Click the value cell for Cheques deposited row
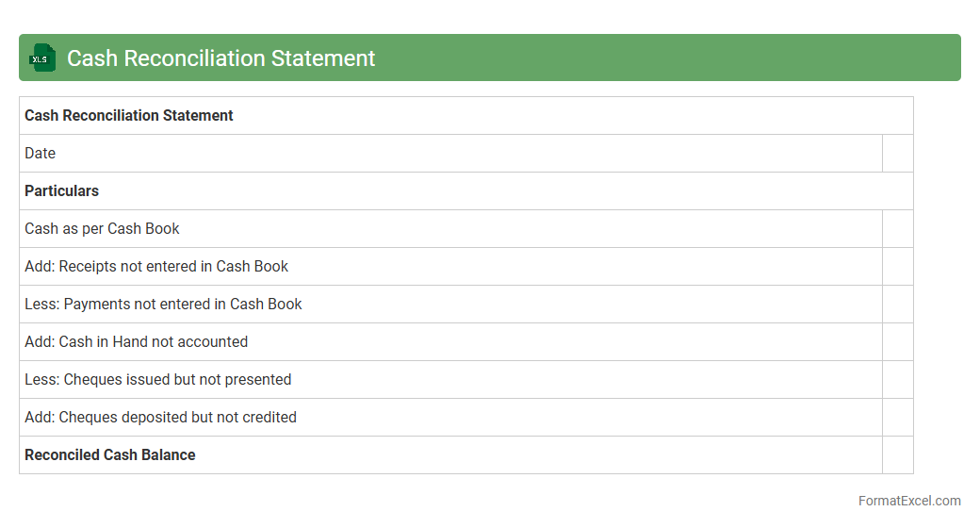Screen dimensions: 980x528 pyautogui.click(x=897, y=418)
